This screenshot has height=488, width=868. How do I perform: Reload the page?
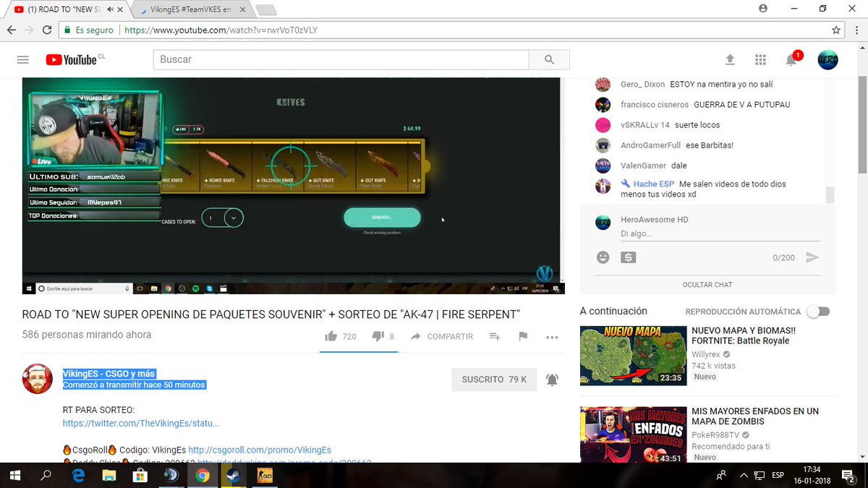coord(47,30)
